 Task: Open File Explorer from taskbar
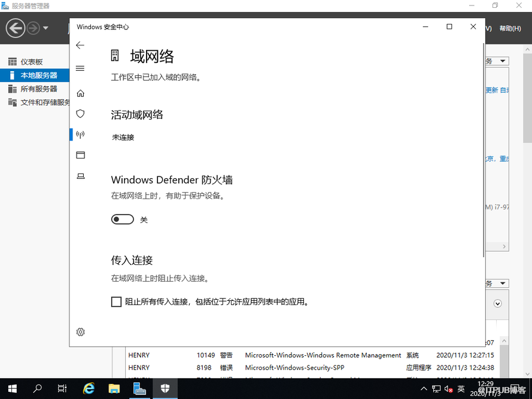pos(114,388)
